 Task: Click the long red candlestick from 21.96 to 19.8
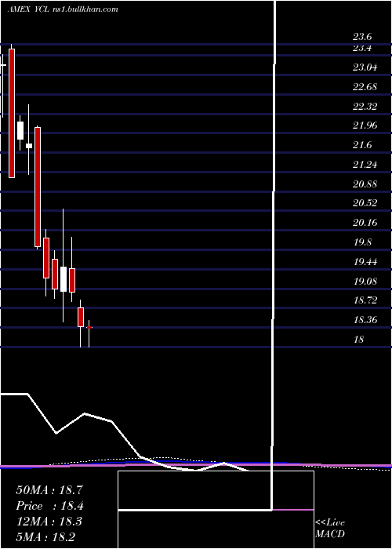pos(38,187)
